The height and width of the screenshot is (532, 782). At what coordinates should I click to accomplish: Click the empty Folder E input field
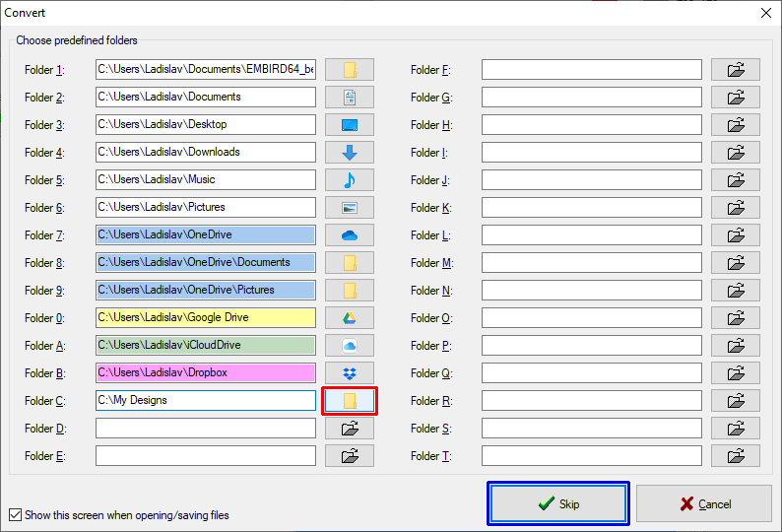coord(206,456)
